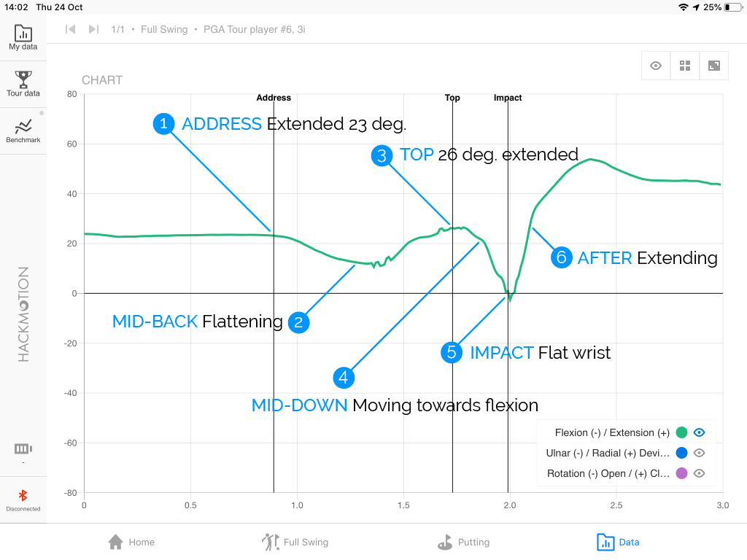Screen dimensions: 747x560
Task: Select the Data tab
Action: (x=618, y=542)
